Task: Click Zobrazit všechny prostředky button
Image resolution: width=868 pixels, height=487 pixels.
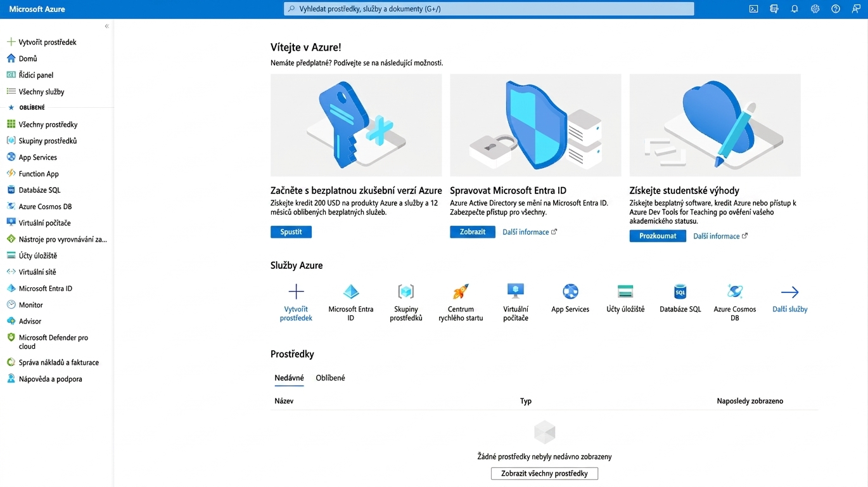Action: (x=544, y=474)
